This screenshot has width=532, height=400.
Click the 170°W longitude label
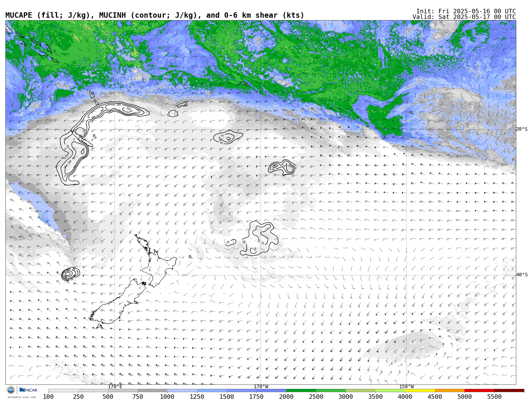coord(261,386)
